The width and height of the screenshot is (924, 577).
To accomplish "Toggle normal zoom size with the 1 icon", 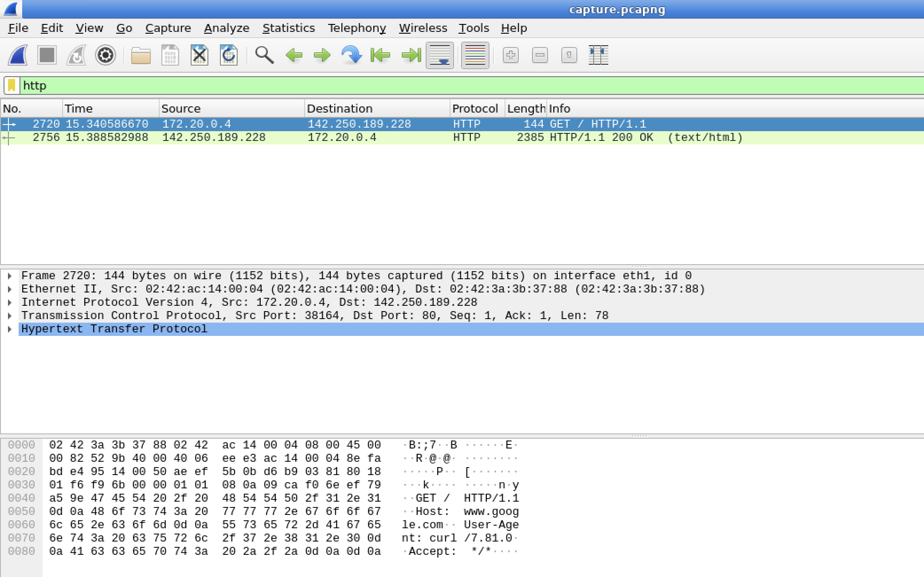I will (x=569, y=55).
